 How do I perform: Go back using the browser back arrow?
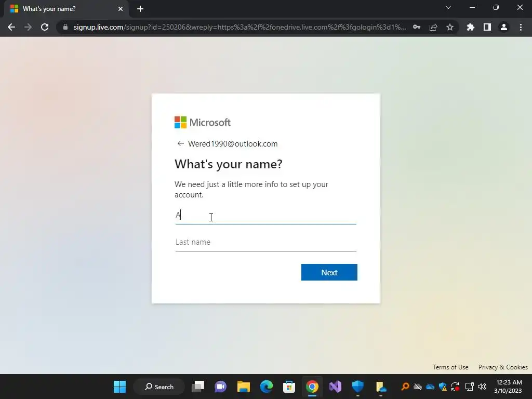11,27
